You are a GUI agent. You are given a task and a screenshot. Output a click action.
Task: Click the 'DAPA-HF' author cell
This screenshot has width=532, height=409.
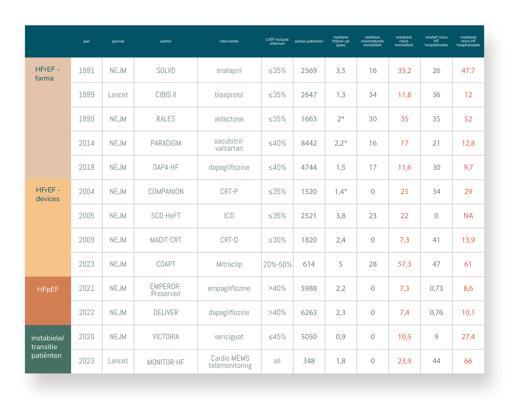click(x=166, y=167)
